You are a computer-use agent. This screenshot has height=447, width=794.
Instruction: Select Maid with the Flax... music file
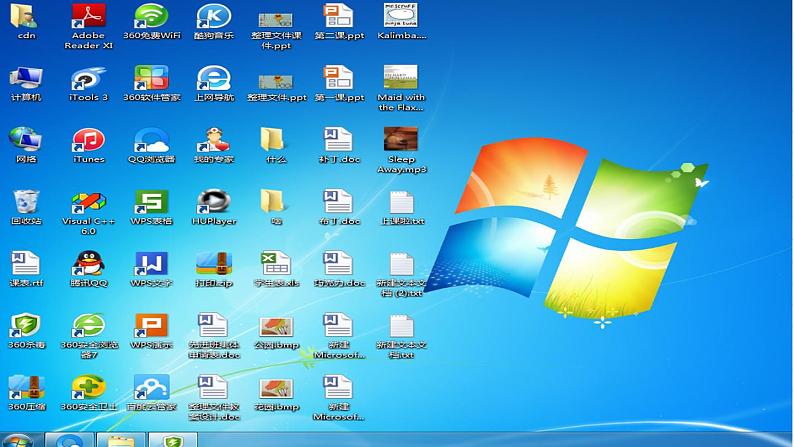point(401,88)
